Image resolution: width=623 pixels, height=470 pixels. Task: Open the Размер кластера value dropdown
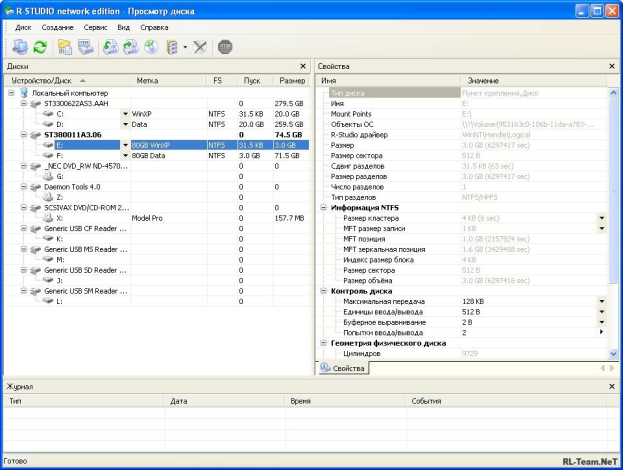(602, 218)
